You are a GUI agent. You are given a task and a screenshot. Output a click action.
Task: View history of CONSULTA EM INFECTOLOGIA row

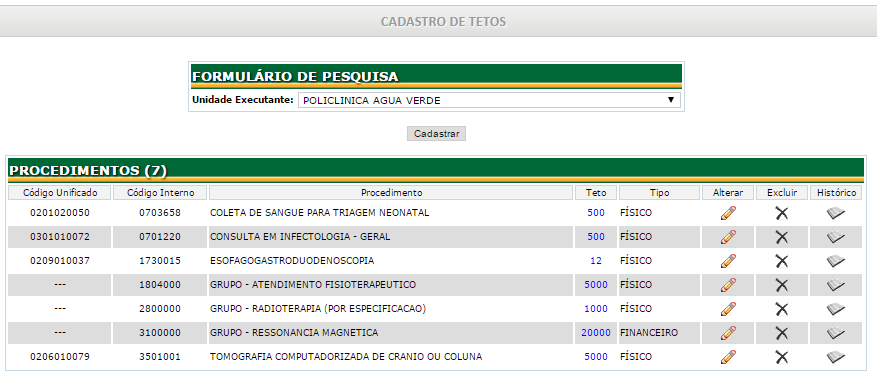coord(836,237)
